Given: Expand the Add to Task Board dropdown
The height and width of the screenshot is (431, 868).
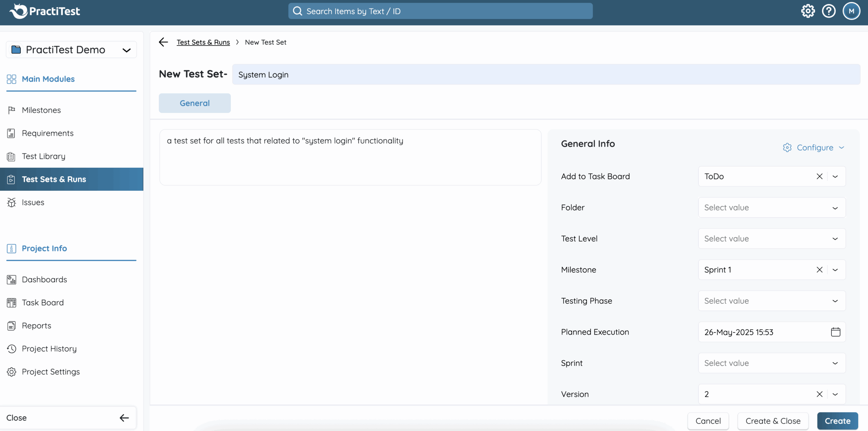Looking at the screenshot, I should point(835,176).
